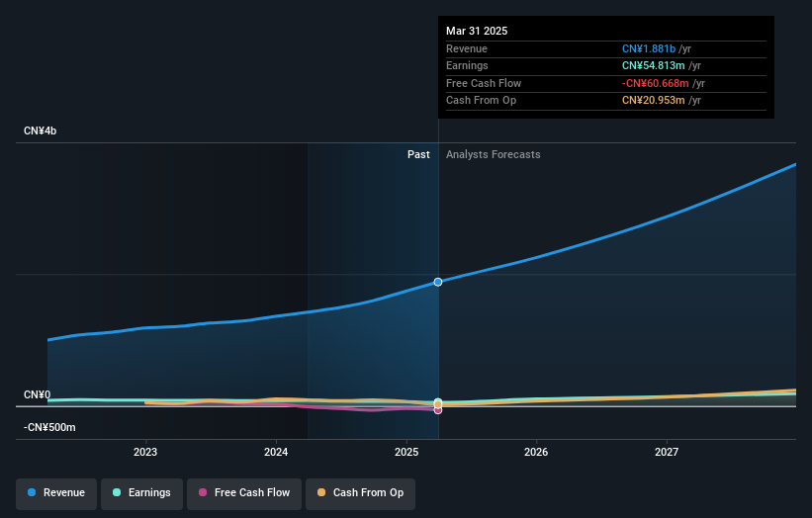Click the CN¥54.813m earnings value
Viewport: 812px width, 518px height.
[x=654, y=65]
